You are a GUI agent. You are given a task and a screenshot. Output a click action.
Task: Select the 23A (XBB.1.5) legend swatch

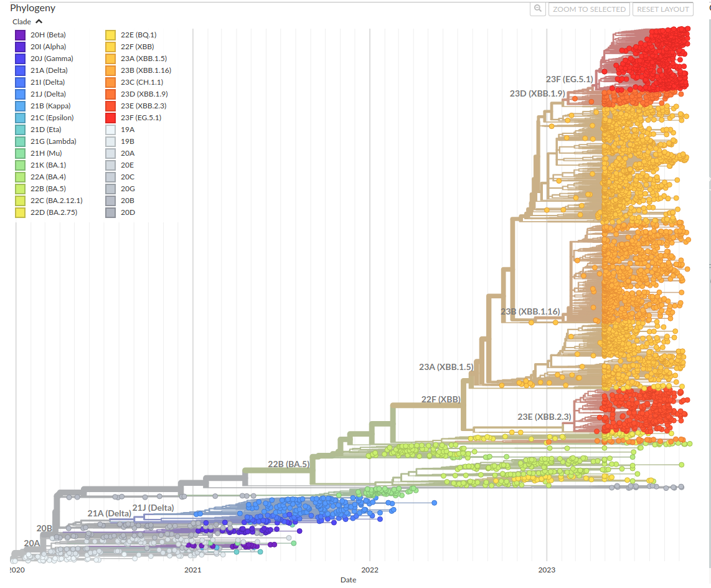110,59
